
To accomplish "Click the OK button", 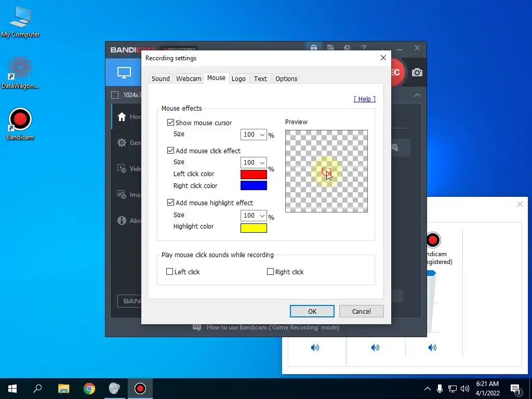I will (x=312, y=312).
